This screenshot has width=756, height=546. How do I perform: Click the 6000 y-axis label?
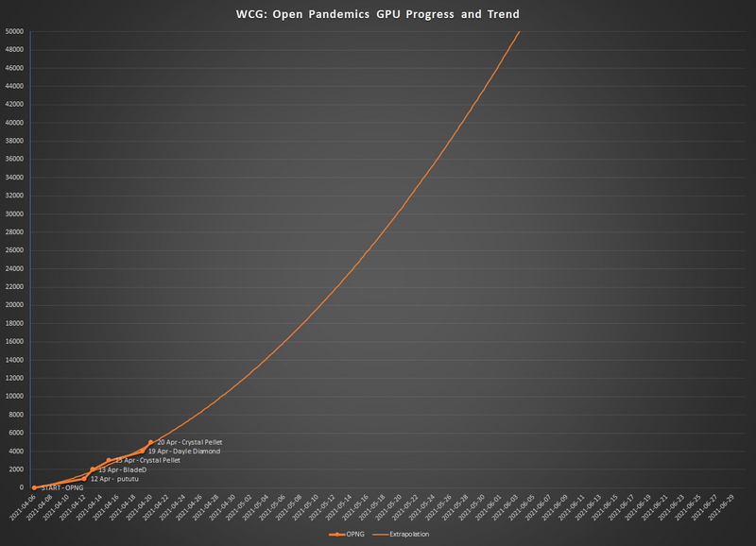tap(16, 433)
